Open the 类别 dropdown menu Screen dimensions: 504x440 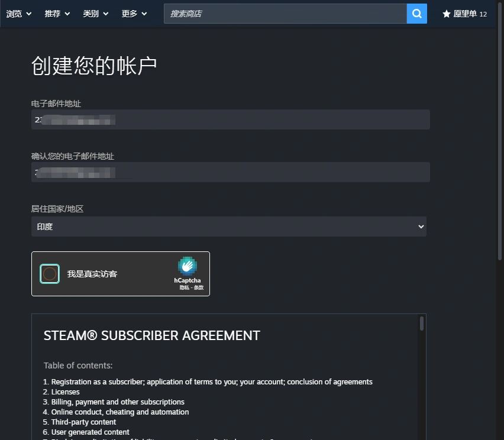(95, 14)
